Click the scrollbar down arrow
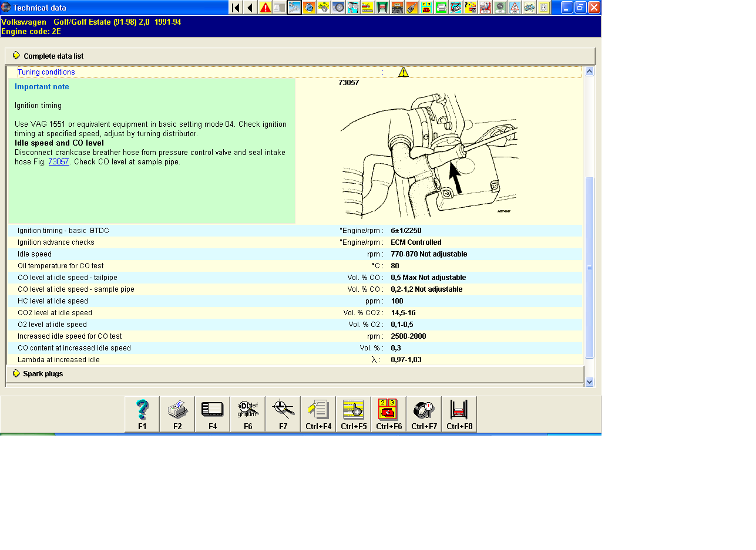Image resolution: width=756 pixels, height=550 pixels. pyautogui.click(x=590, y=382)
